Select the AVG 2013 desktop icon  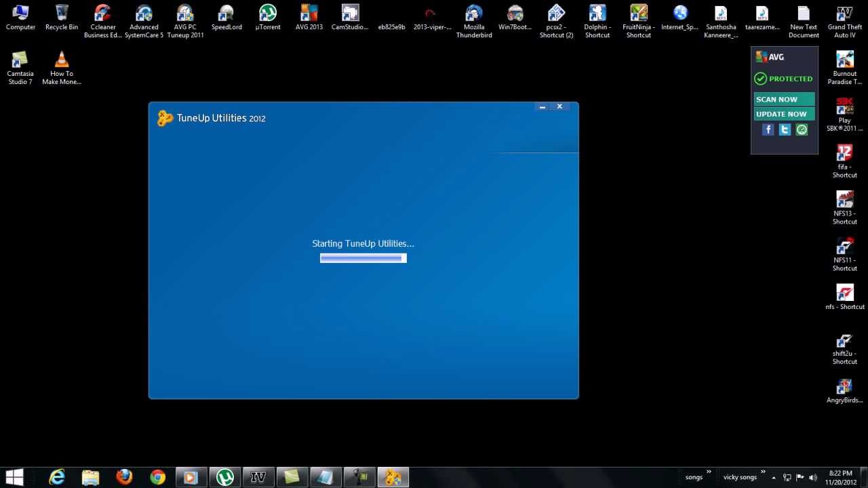(309, 18)
